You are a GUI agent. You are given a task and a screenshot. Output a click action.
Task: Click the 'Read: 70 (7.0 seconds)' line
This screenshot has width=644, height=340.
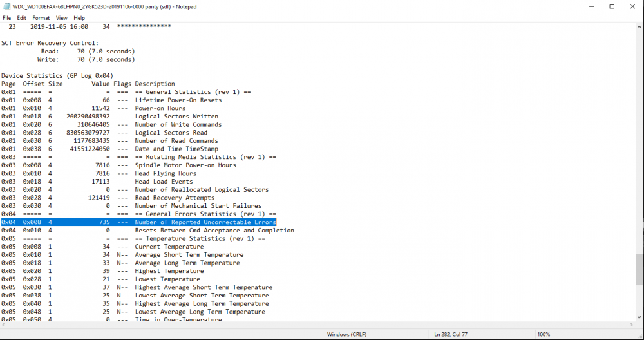point(88,52)
